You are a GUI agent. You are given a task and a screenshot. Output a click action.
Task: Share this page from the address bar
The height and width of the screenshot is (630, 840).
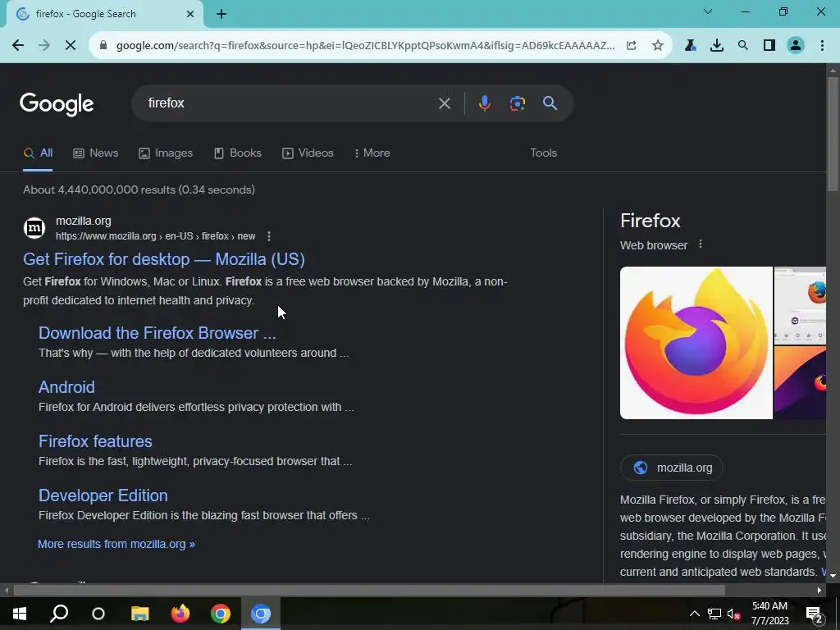[632, 46]
